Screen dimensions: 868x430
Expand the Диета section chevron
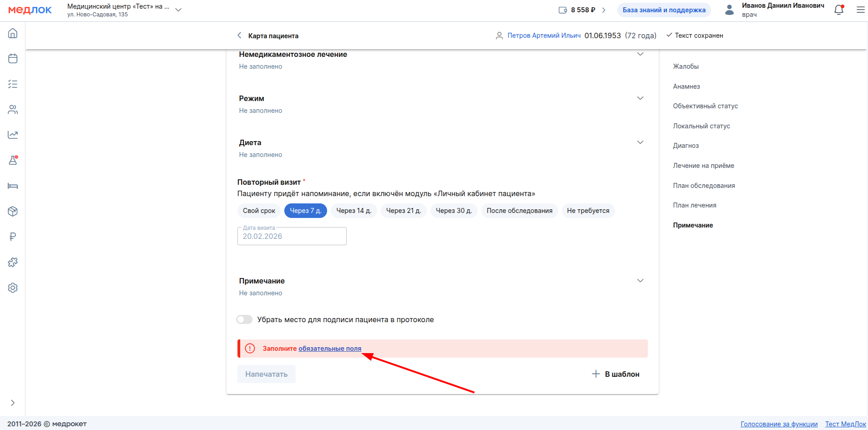click(640, 142)
